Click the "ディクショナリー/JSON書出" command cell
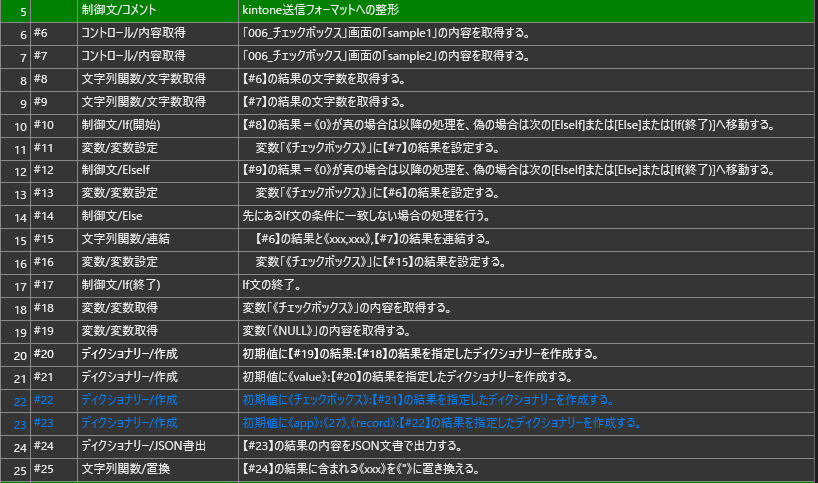 pos(143,445)
